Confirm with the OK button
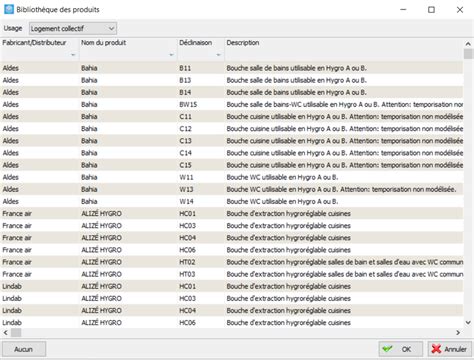The height and width of the screenshot is (360, 474). [400, 349]
